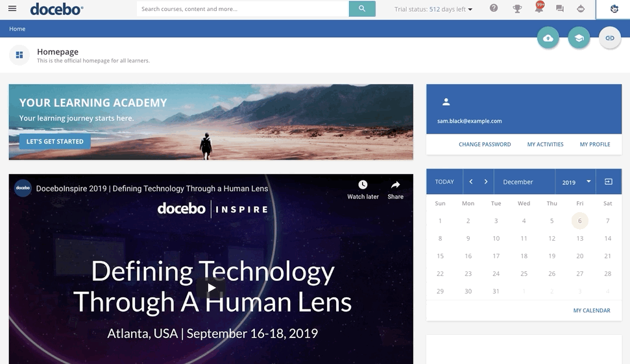Click the calendar export icon
Image resolution: width=630 pixels, height=364 pixels.
pyautogui.click(x=609, y=182)
